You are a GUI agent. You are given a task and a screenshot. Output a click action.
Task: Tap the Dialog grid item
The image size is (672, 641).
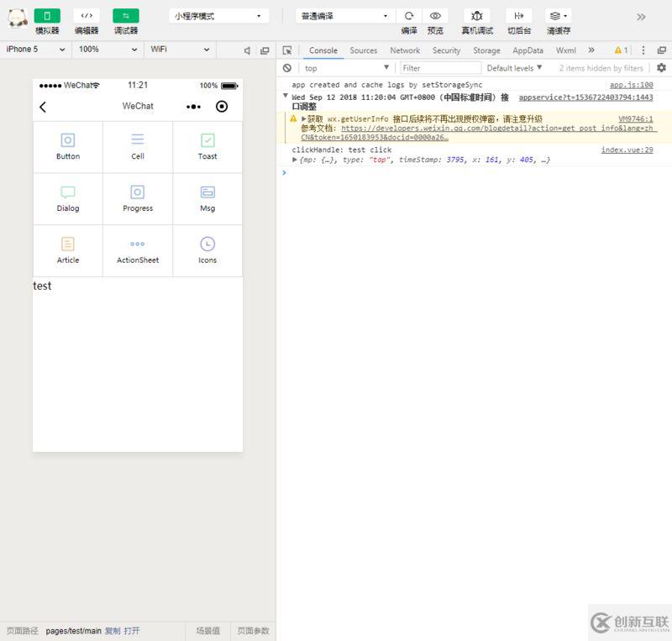point(68,199)
